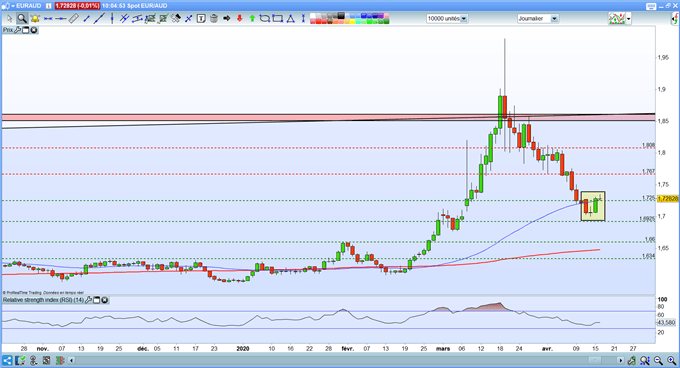Select the black right arrow marker
The height and width of the screenshot is (368, 680).
click(x=226, y=18)
